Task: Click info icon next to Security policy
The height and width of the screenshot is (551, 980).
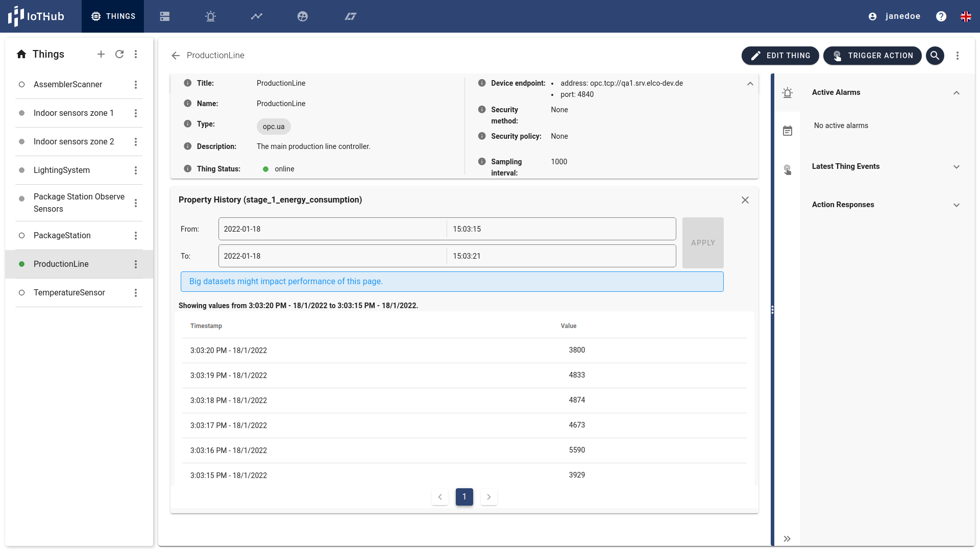Action: (481, 136)
